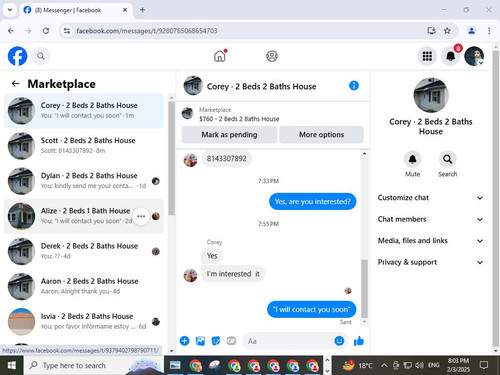The height and width of the screenshot is (375, 500).
Task: Click the Facebook logo
Action: (17, 56)
